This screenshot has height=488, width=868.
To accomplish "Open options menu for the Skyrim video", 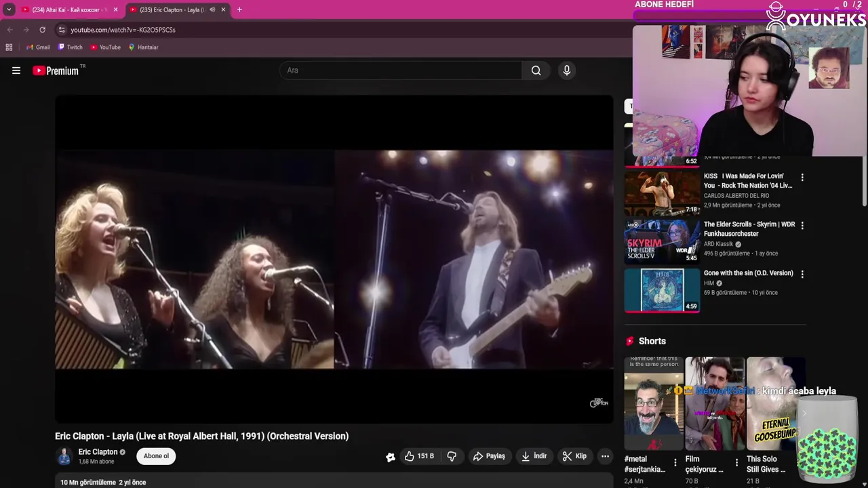I will (802, 226).
